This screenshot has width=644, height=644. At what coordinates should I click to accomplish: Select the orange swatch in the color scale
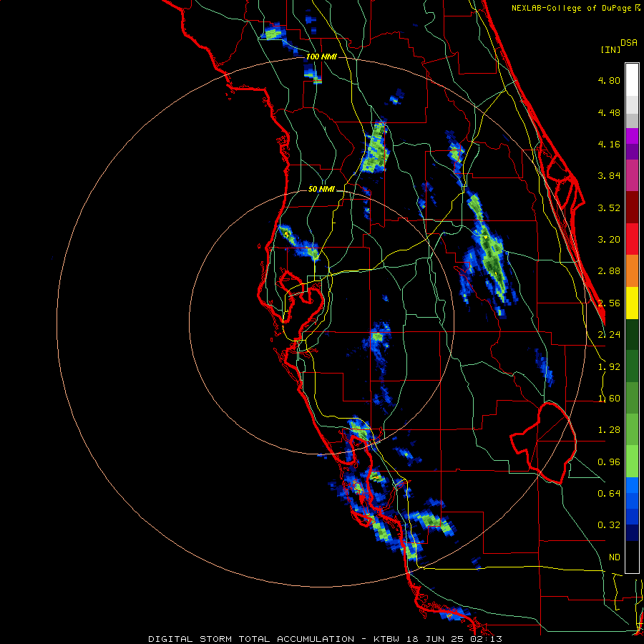[x=632, y=271]
